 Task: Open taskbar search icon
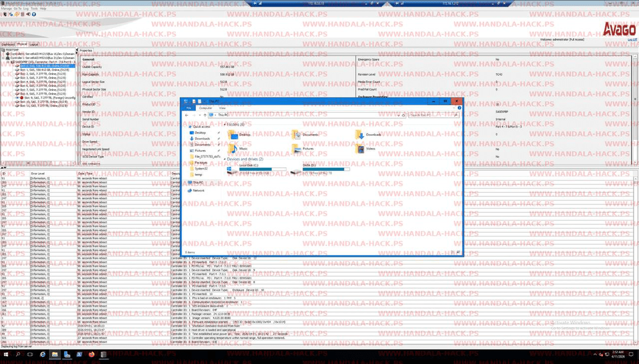point(18,355)
